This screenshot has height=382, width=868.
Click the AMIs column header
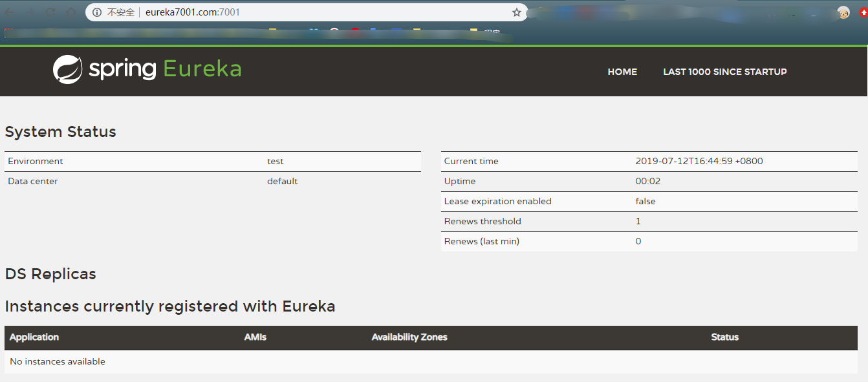click(255, 337)
